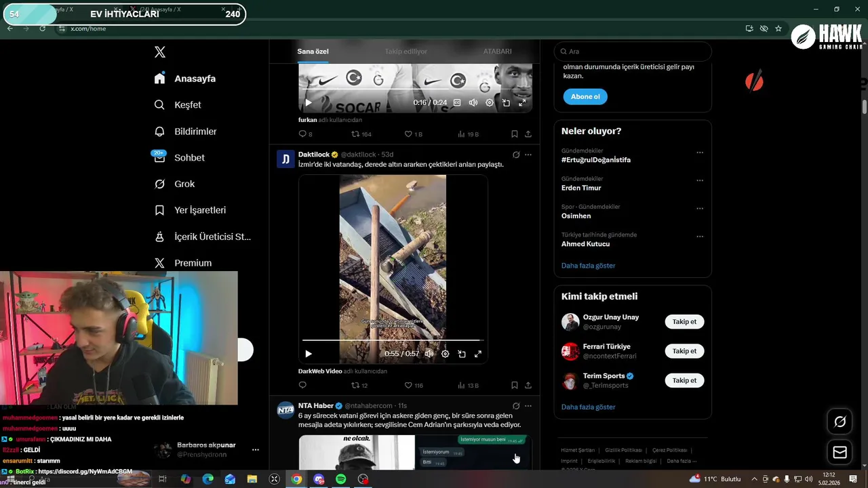Focus the Ara search field
The image size is (868, 488).
(x=633, y=52)
